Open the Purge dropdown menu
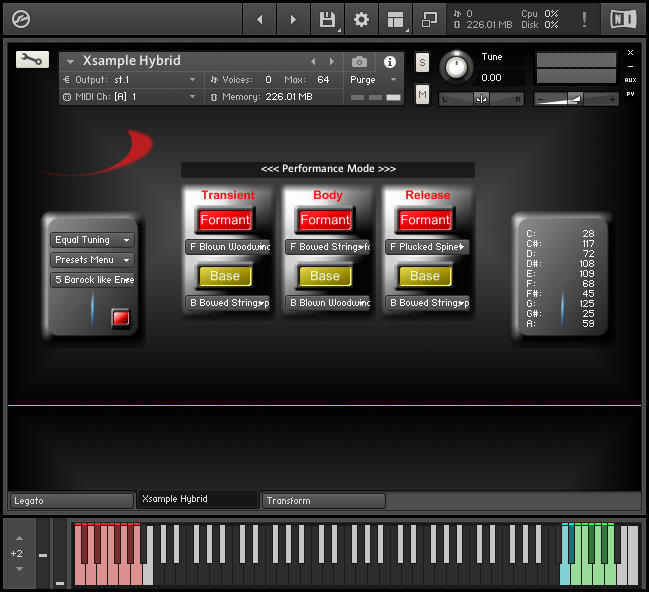 374,79
